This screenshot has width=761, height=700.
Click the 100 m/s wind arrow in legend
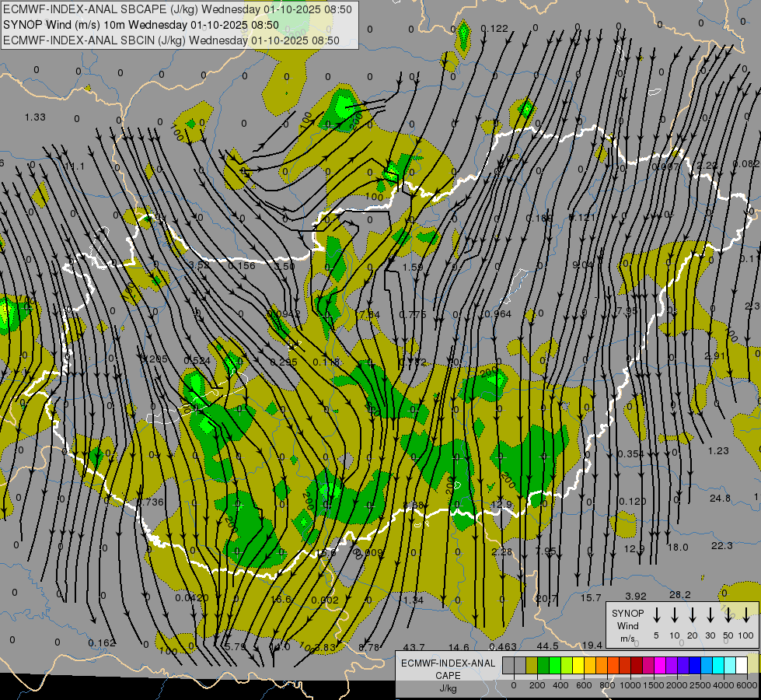click(x=746, y=615)
